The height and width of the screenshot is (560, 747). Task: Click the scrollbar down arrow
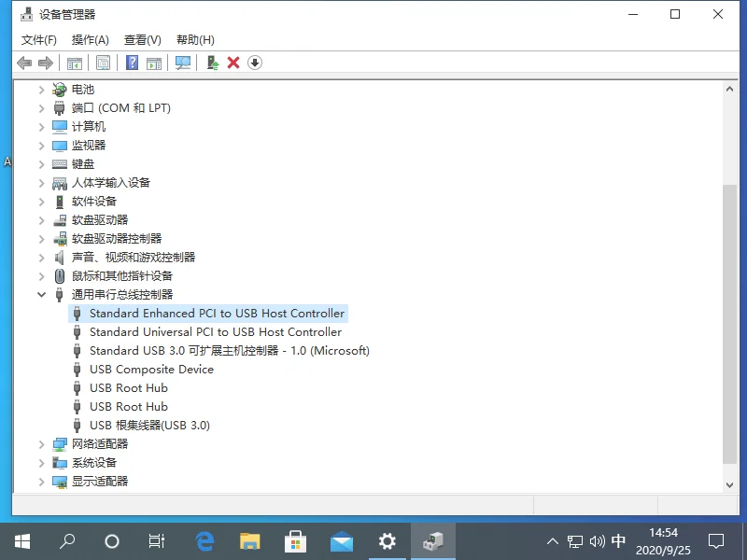pyautogui.click(x=729, y=485)
